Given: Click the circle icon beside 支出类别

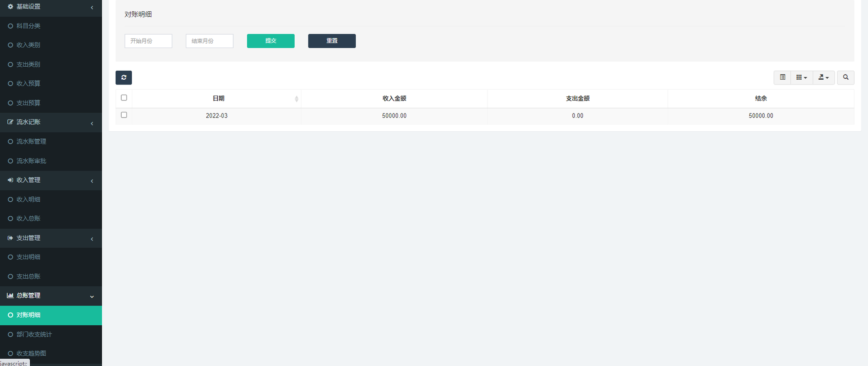Looking at the screenshot, I should [x=11, y=64].
